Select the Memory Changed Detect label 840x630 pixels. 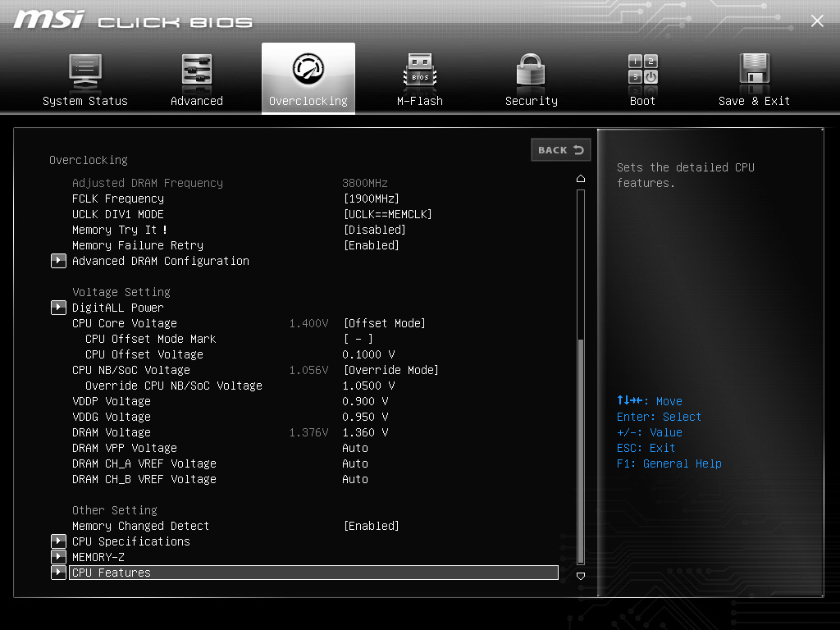140,526
